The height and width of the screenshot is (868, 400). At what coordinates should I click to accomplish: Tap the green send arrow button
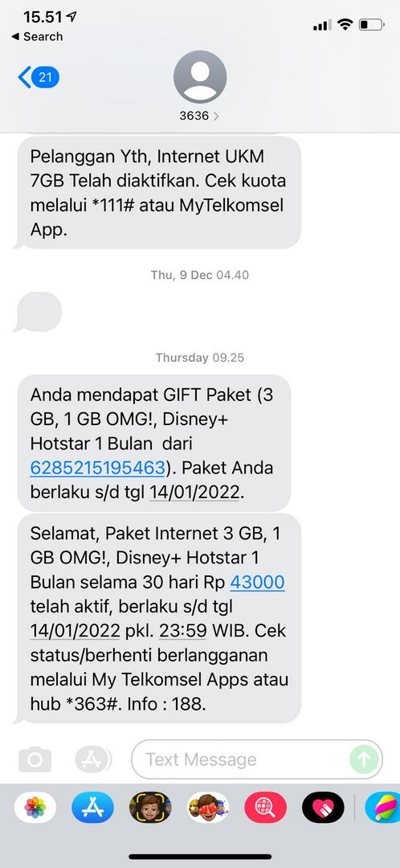364,759
